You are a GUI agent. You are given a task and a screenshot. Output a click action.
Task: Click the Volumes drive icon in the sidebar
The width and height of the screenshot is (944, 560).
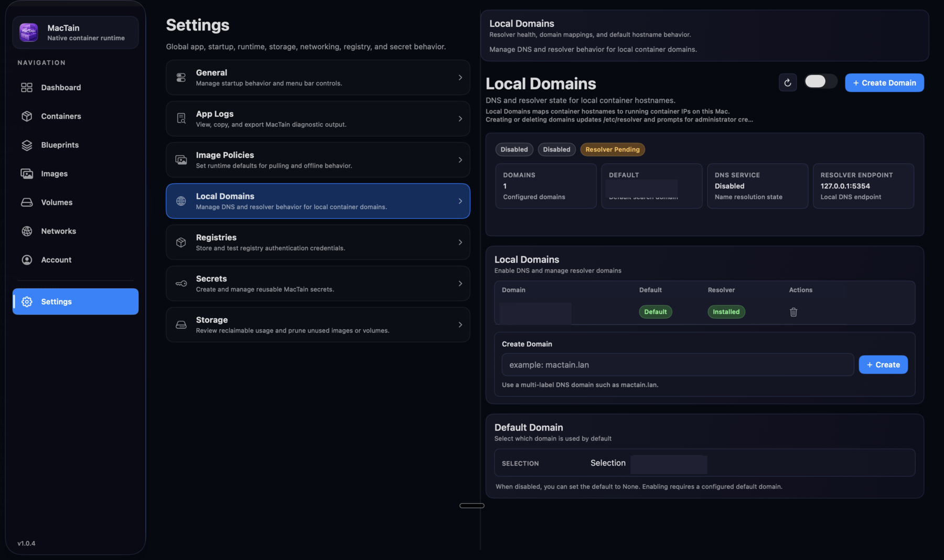[x=27, y=202]
